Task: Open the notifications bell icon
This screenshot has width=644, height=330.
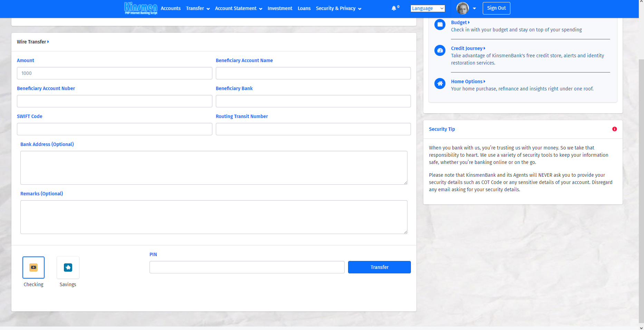Action: [x=394, y=8]
